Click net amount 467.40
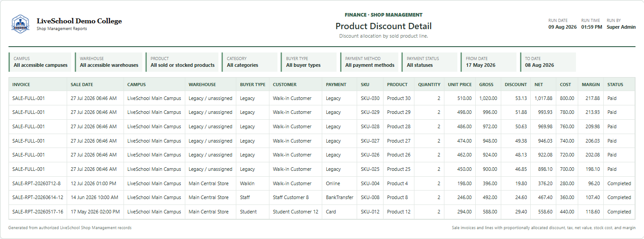The width and height of the screenshot is (644, 239). pyautogui.click(x=545, y=197)
